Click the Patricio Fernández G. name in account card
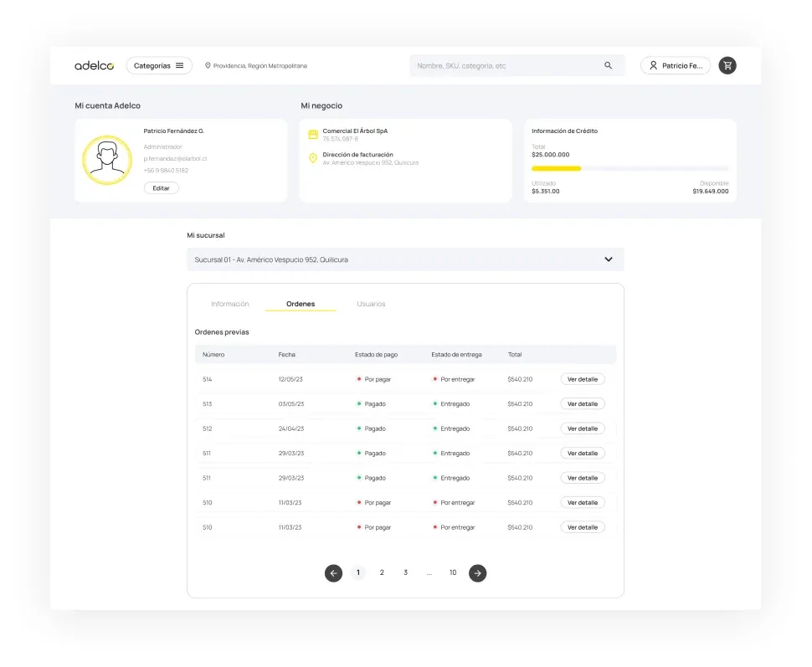The width and height of the screenshot is (812, 667). point(174,131)
